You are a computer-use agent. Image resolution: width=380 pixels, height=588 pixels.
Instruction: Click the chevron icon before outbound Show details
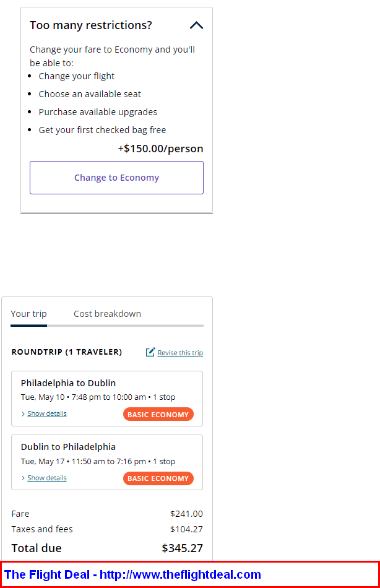(x=24, y=414)
